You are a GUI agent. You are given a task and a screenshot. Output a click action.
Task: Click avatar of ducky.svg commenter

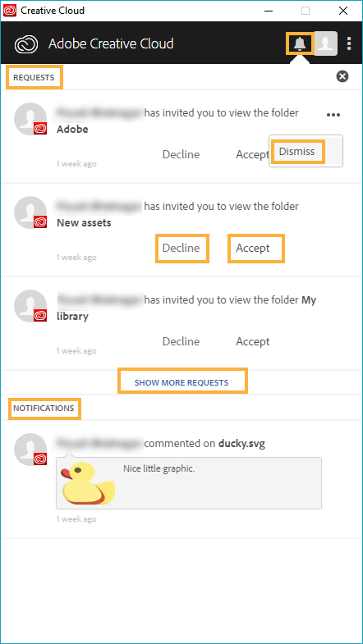coord(30,450)
